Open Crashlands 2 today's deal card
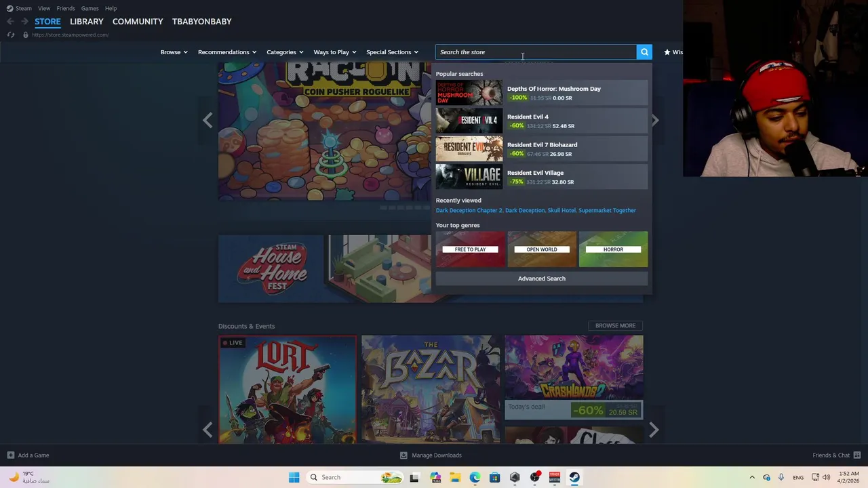This screenshot has width=868, height=488. point(574,378)
